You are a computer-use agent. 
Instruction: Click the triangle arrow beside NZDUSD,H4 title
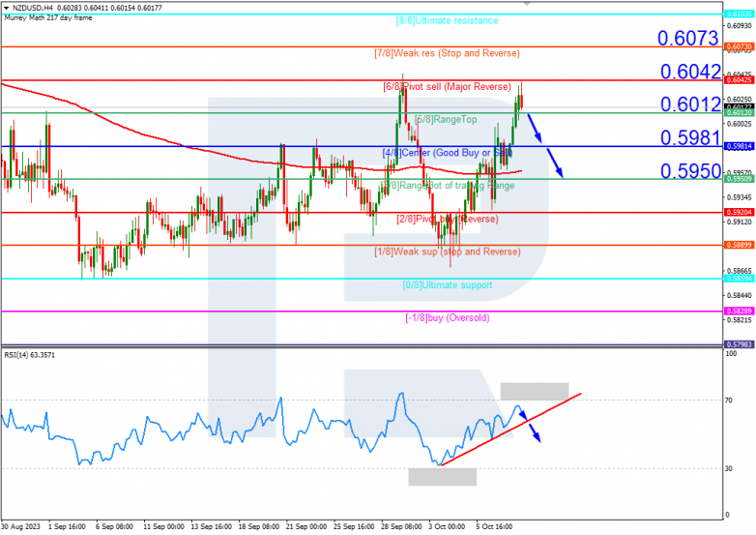coord(6,8)
